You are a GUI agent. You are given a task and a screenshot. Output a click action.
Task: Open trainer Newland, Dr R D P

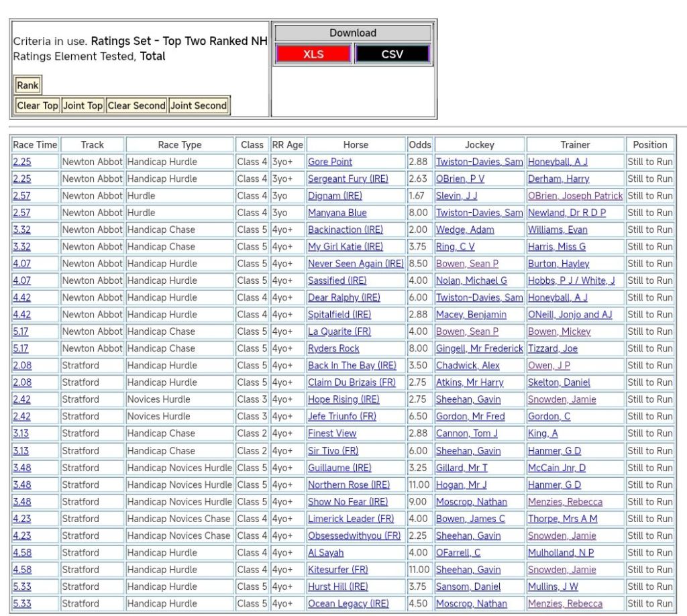click(566, 213)
